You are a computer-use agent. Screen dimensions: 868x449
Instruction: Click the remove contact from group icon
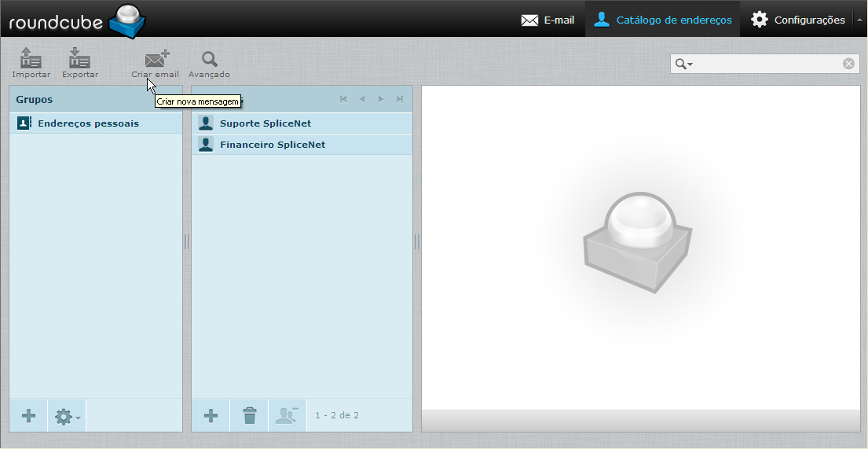[288, 415]
